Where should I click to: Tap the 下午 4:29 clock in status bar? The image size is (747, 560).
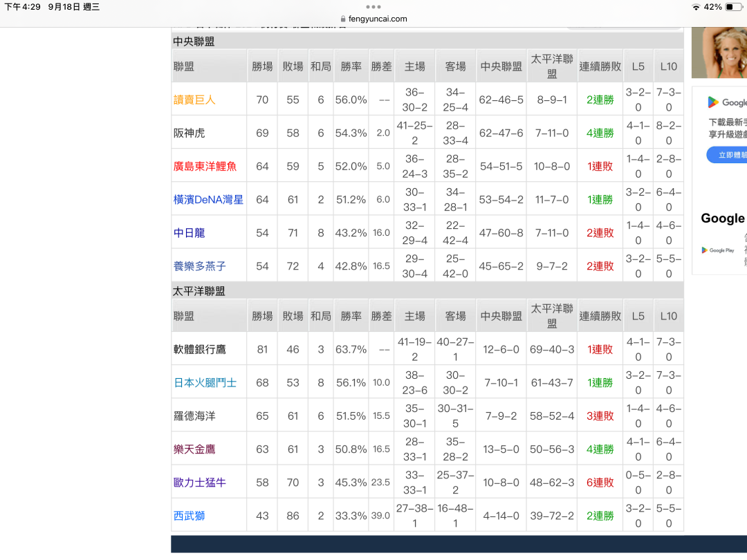point(22,7)
